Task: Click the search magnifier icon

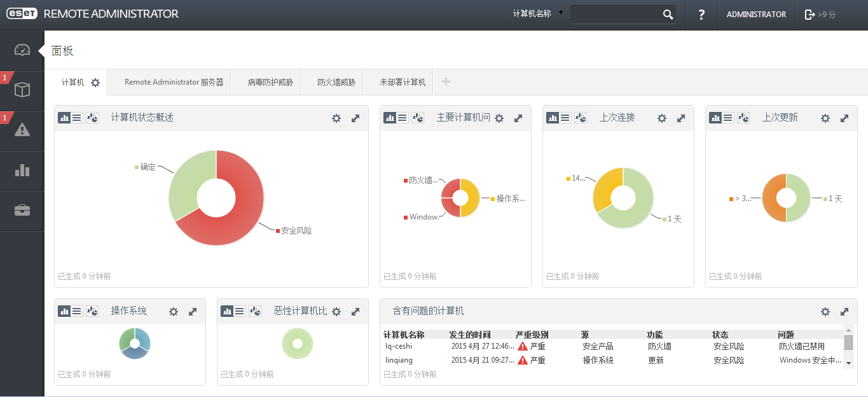Action: (668, 15)
